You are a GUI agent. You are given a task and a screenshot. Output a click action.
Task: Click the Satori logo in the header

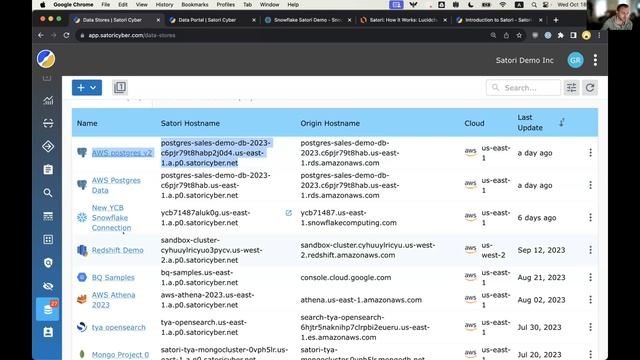point(46,59)
